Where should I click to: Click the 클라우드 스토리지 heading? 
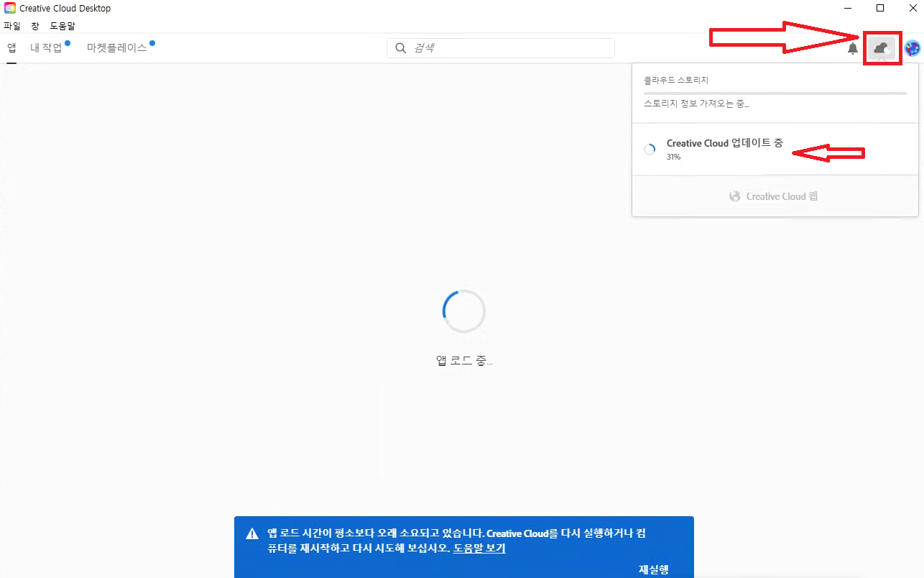(676, 81)
